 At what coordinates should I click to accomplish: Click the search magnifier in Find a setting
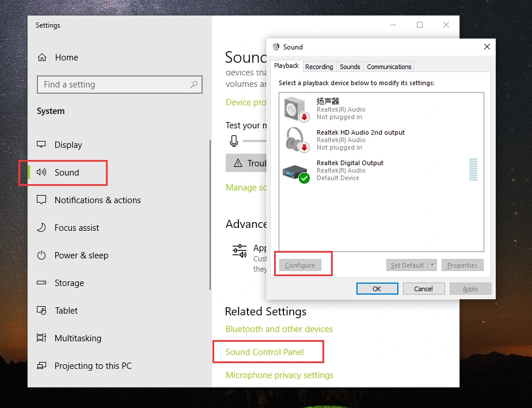pyautogui.click(x=194, y=85)
